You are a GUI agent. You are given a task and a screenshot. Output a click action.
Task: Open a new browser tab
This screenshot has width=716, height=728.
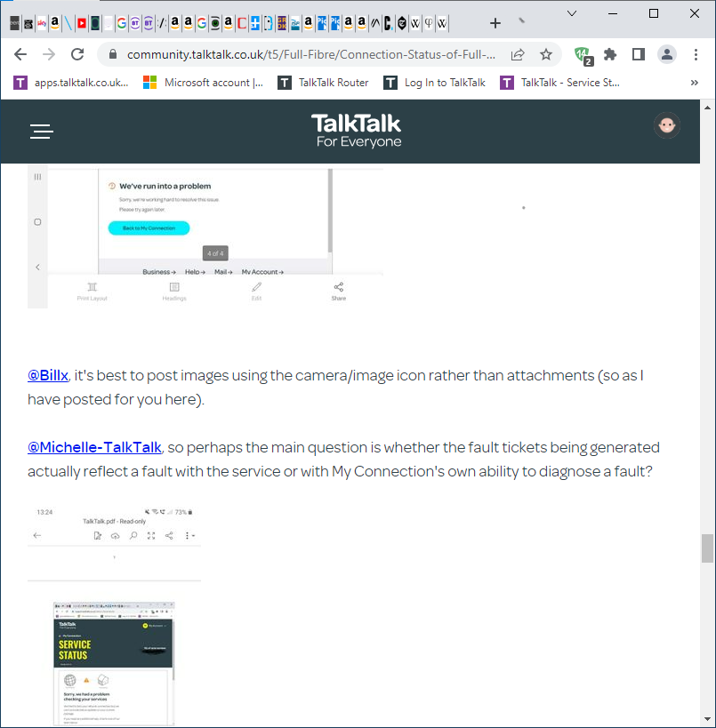point(495,23)
